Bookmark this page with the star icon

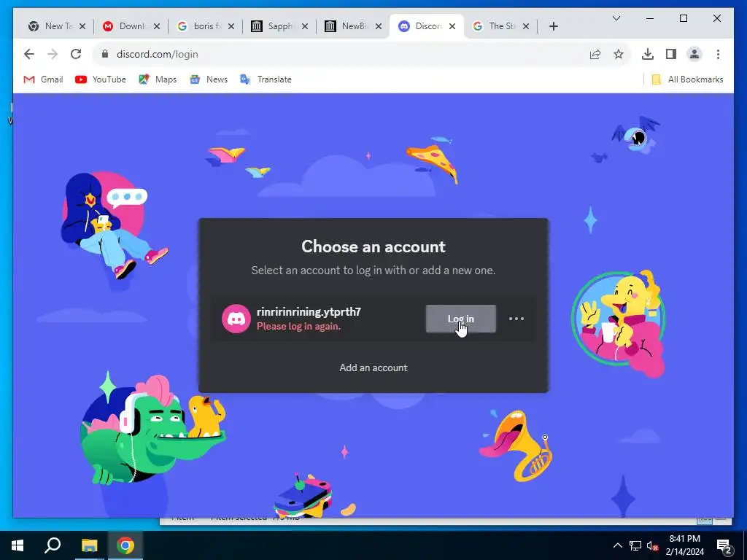[x=619, y=54]
